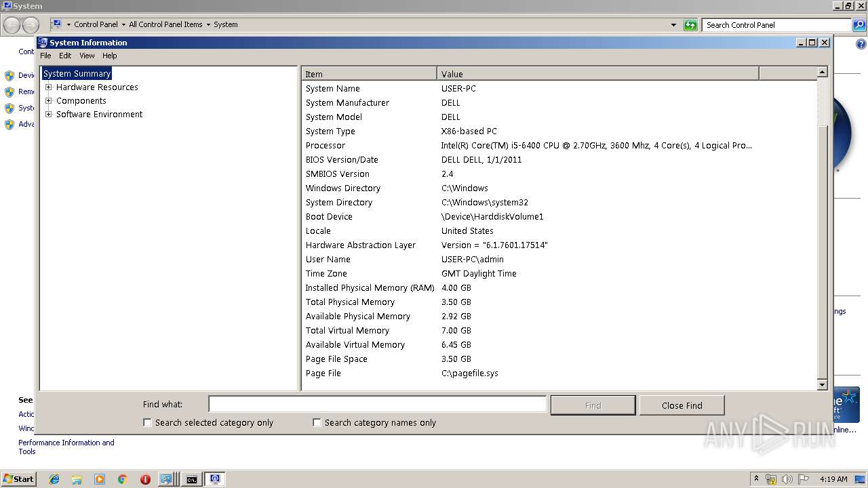Viewport: 868px width, 488px height.
Task: Click the details list scroll up arrow
Action: pyautogui.click(x=823, y=72)
